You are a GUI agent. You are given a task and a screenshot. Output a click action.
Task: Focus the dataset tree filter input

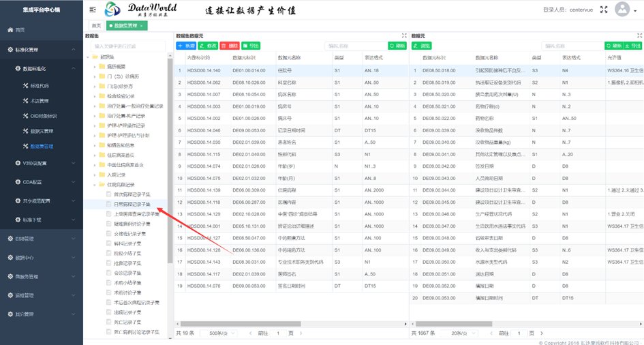[127, 46]
